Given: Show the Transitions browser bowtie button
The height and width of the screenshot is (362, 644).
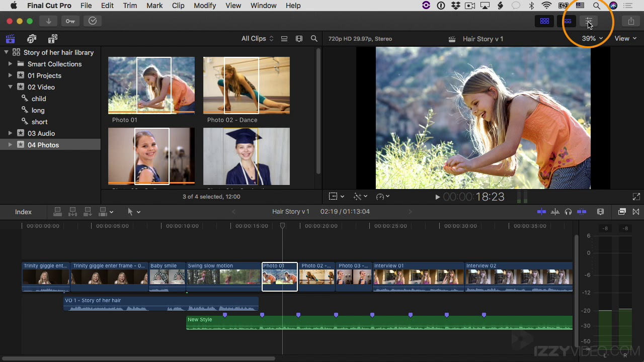Looking at the screenshot, I should [x=636, y=212].
